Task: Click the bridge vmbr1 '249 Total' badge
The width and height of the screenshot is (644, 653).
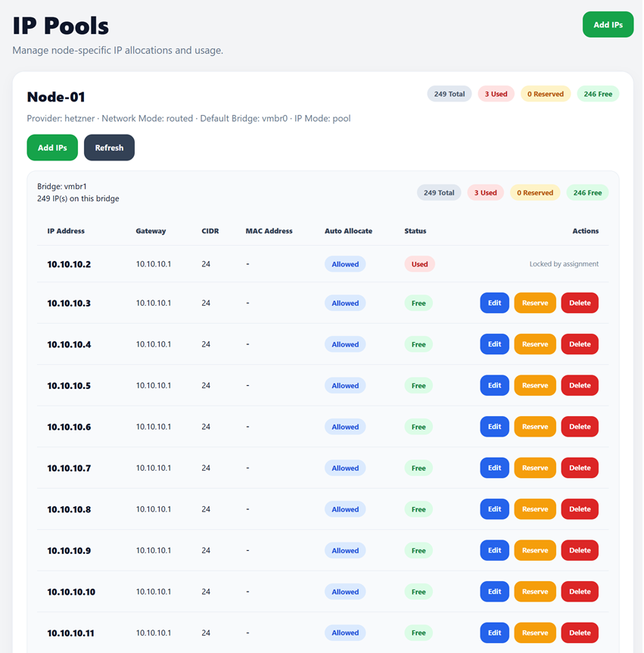Action: 439,193
